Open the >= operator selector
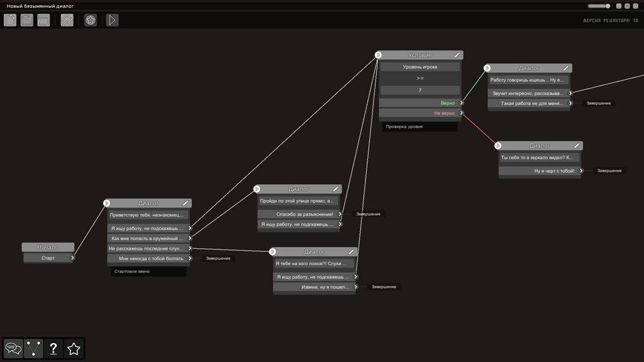The image size is (644, 362). click(419, 79)
